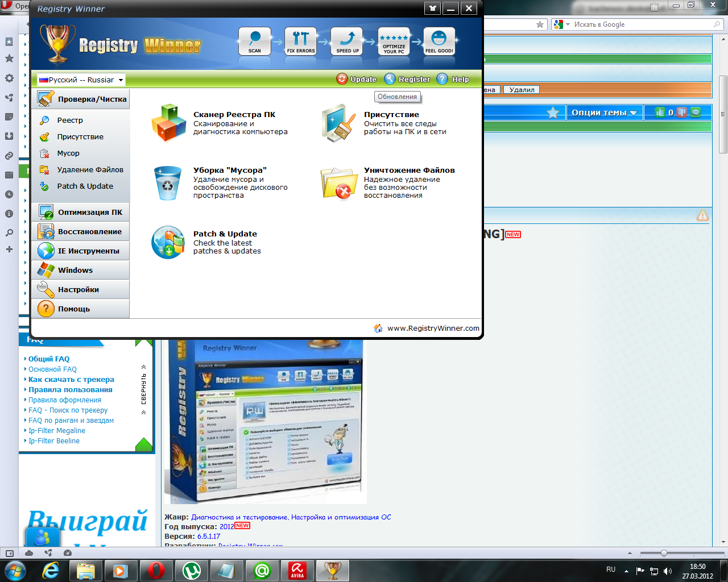Open uTorrent from the taskbar
This screenshot has height=582, width=728.
tap(192, 571)
